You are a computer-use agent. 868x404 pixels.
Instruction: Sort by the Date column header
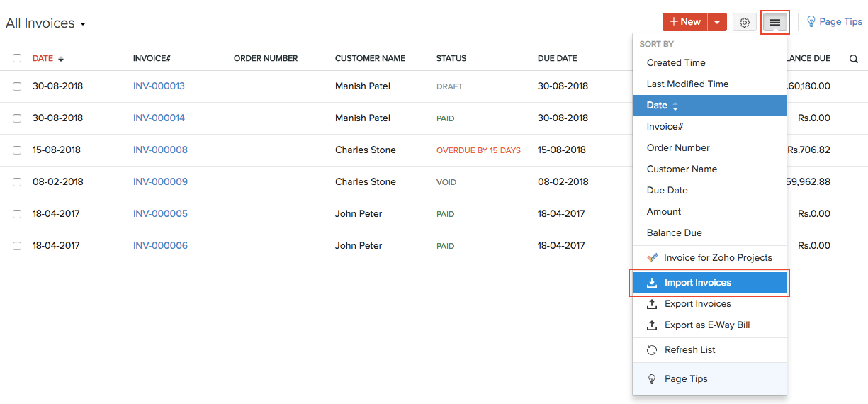click(43, 58)
